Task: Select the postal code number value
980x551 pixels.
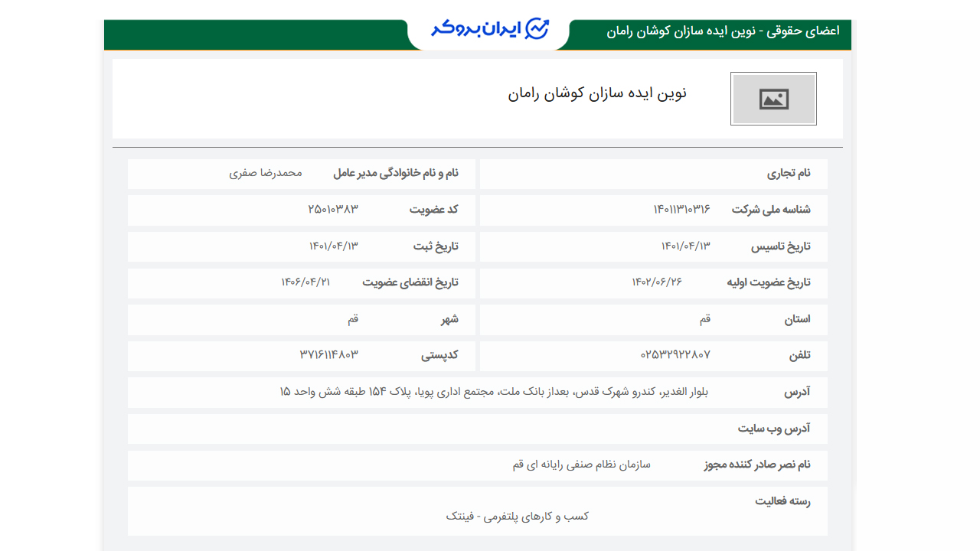Action: (x=329, y=355)
